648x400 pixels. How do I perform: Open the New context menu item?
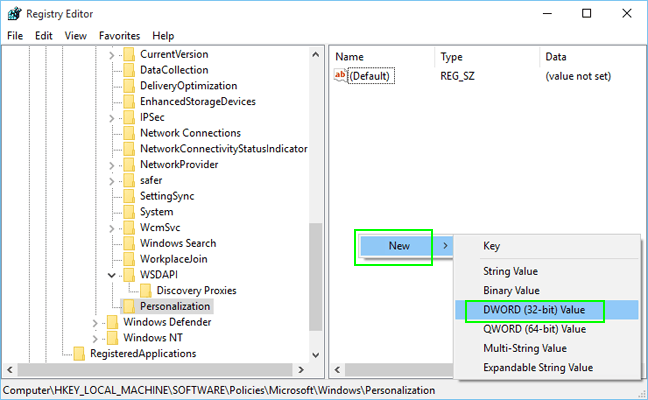pos(399,246)
